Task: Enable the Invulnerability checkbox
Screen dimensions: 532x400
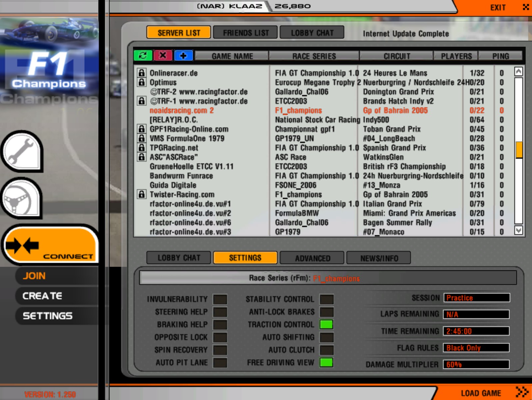Action: (x=220, y=299)
